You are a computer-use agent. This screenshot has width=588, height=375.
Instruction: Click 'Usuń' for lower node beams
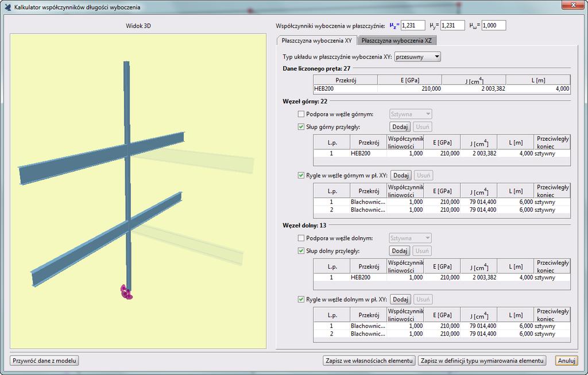point(423,299)
